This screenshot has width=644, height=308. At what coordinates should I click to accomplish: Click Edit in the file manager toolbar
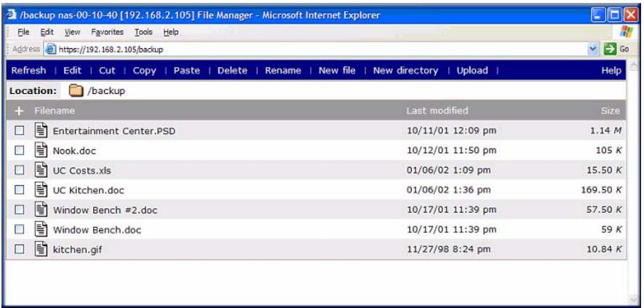72,71
